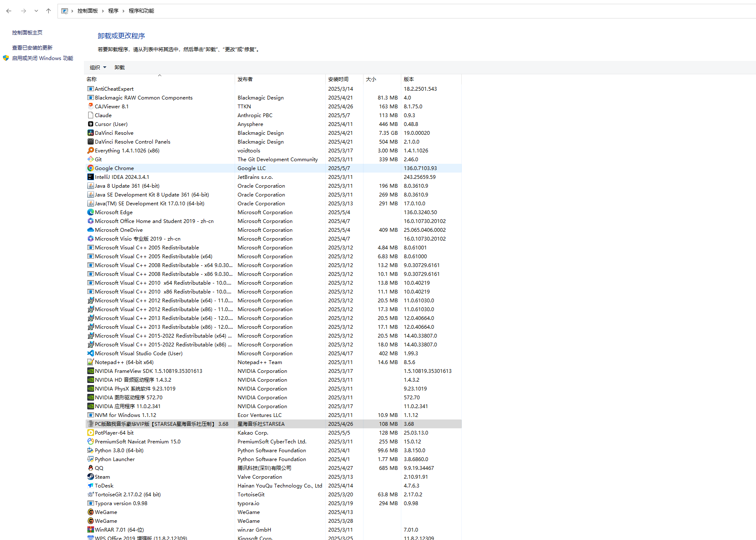
Task: Select NVIDIA 图形驱动程序 572.70 entry
Action: (273, 398)
